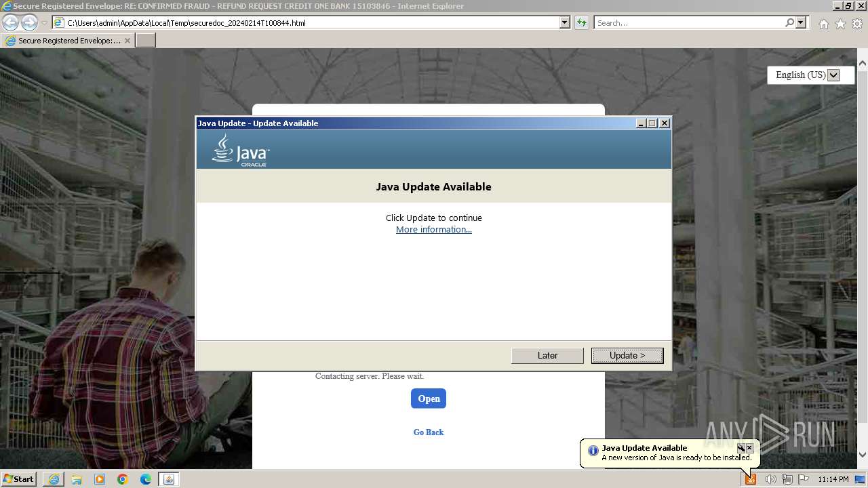Open the network tray icon
Screen dimensions: 868x488
(787, 479)
